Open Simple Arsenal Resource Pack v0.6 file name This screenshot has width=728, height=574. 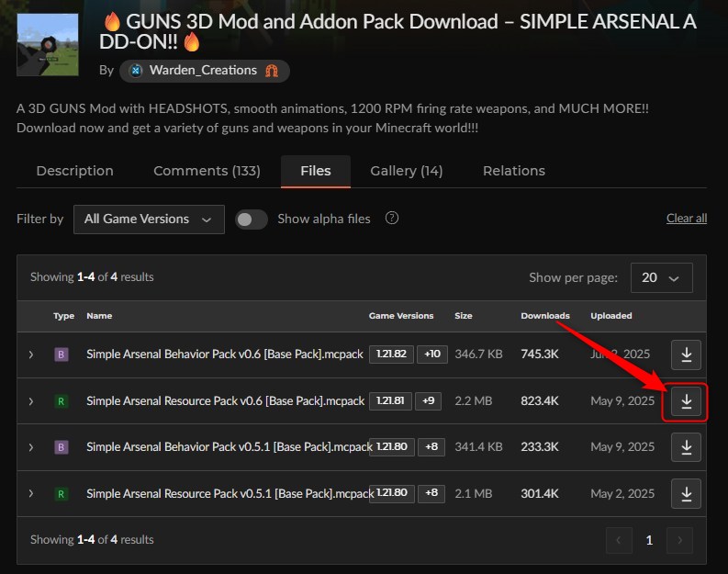tap(226, 400)
